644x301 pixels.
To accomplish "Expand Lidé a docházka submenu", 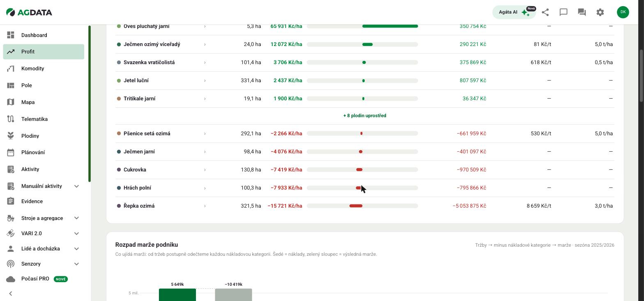I will tap(76, 249).
